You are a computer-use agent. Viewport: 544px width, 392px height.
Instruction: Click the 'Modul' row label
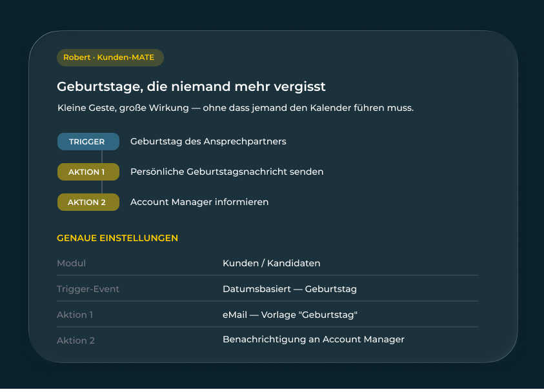point(71,263)
